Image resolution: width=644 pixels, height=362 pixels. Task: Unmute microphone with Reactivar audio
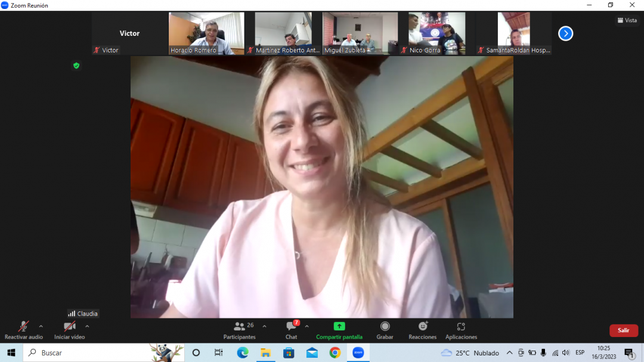click(23, 330)
